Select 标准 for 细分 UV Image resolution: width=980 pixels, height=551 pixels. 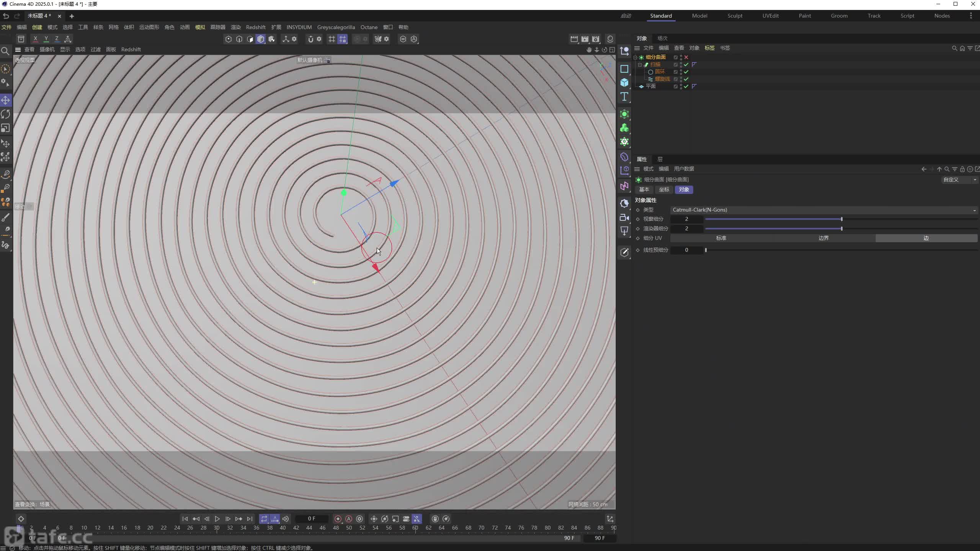coord(721,238)
